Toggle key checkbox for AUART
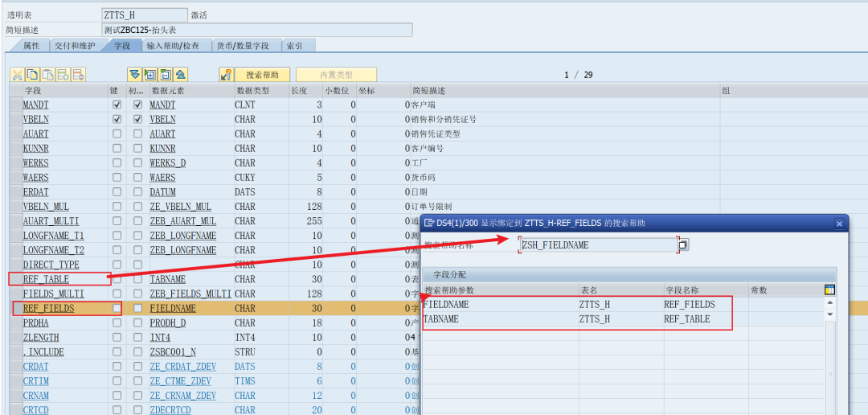Image resolution: width=868 pixels, height=415 pixels. point(117,134)
